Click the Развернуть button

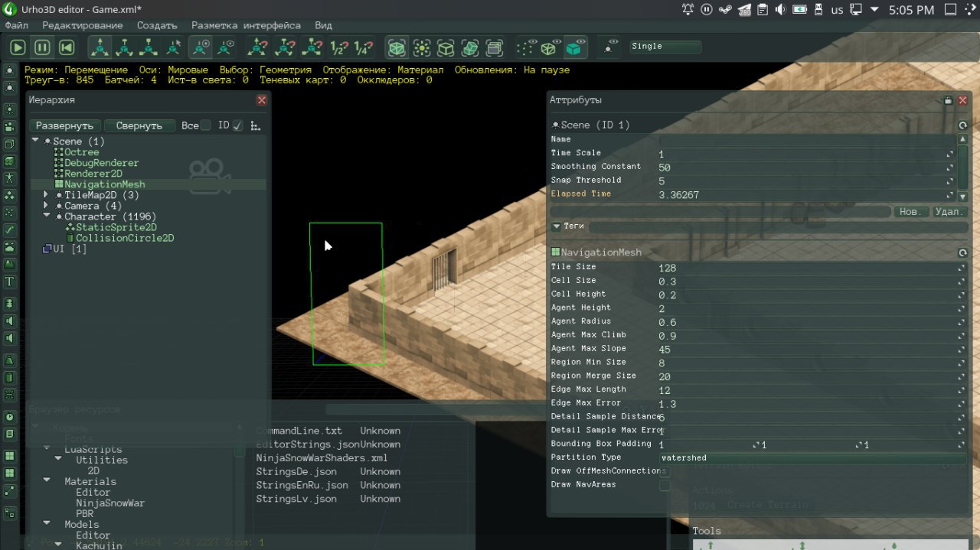point(65,125)
